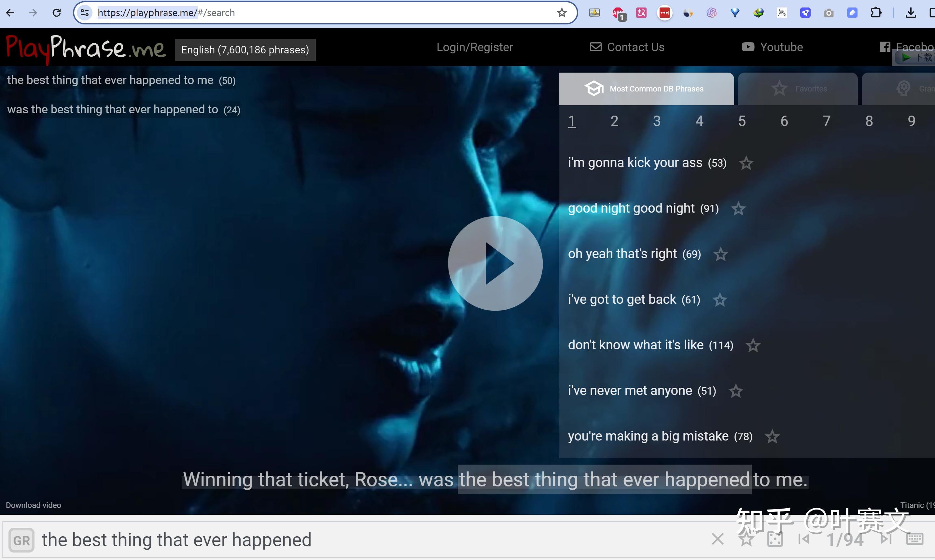The width and height of the screenshot is (935, 560).
Task: Bookmark this page with the star icon
Action: (562, 13)
